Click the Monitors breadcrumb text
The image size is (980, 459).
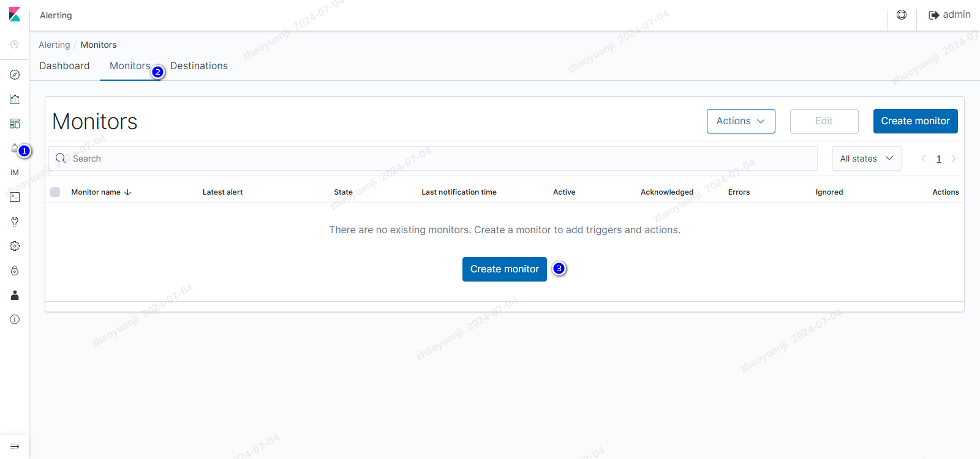[99, 45]
